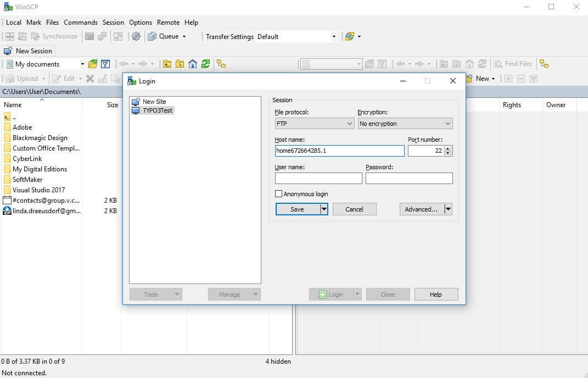Click the Password input field

pyautogui.click(x=409, y=179)
